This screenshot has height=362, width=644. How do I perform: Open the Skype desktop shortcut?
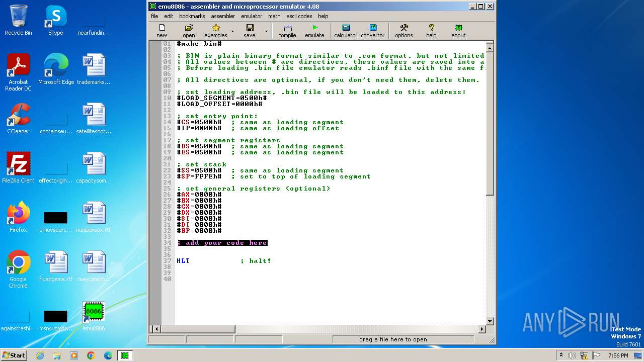coord(56,20)
